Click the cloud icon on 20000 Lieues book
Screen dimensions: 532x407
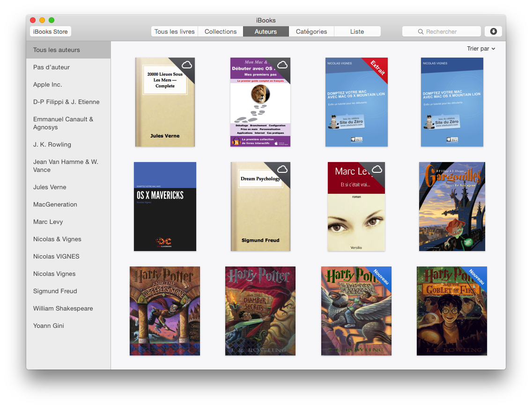click(187, 65)
